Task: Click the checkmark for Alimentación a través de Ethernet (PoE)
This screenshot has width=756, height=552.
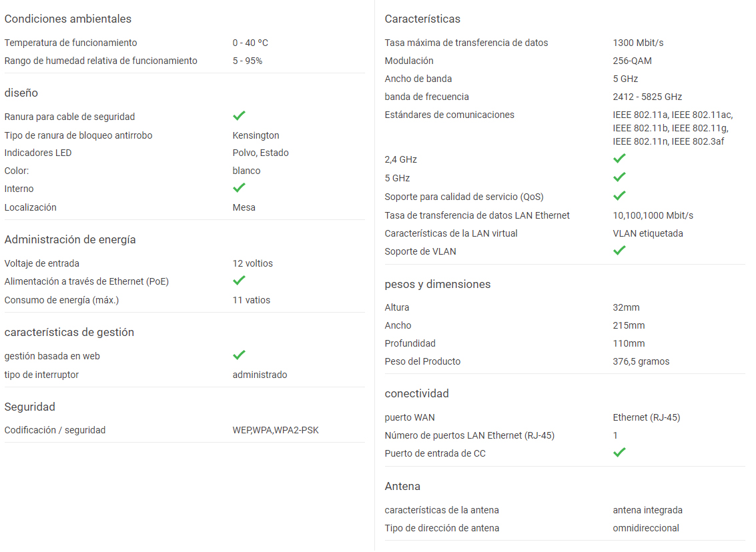Action: point(239,281)
